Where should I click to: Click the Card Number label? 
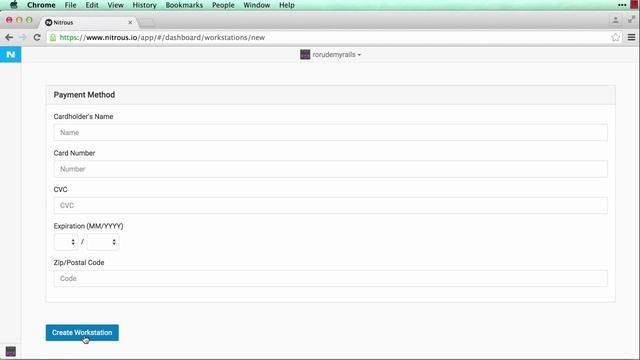pos(74,153)
